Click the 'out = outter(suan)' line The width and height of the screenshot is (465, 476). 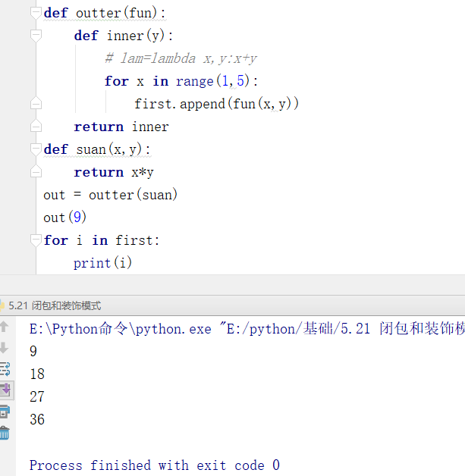point(110,195)
